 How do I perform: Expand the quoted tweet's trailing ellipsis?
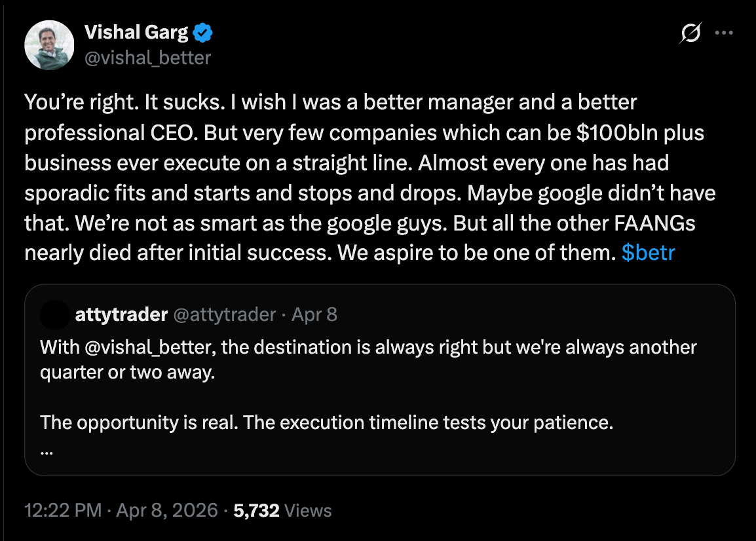pos(46,451)
